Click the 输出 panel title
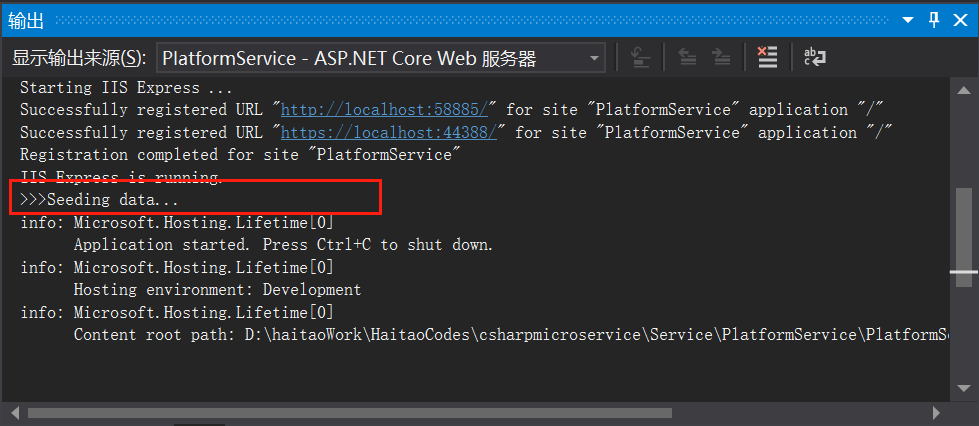Screen dimensions: 979x426 [x=26, y=21]
